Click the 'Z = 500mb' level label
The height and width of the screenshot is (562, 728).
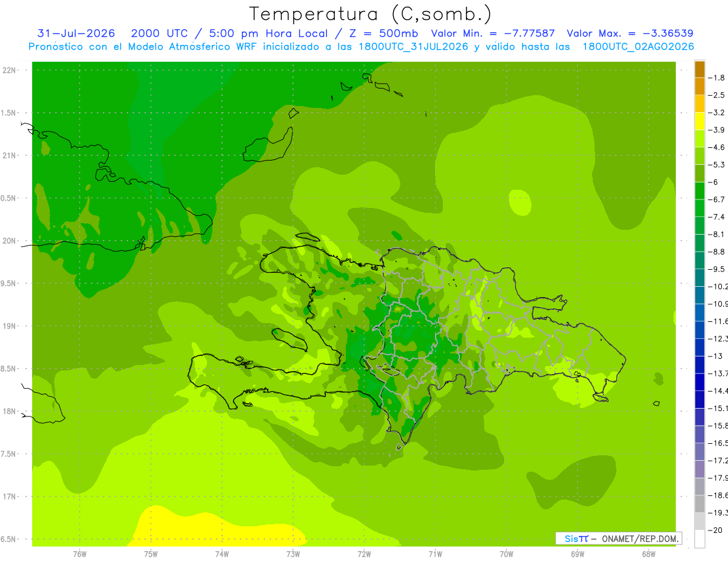coord(383,33)
